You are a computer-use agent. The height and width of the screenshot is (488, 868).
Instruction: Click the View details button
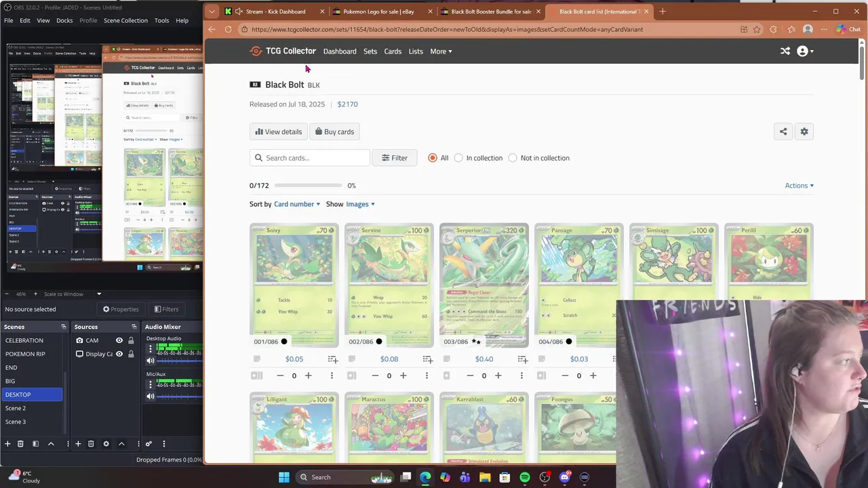[279, 131]
